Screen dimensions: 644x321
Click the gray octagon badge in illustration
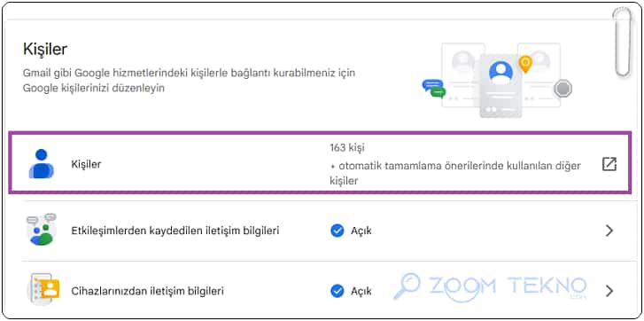click(x=563, y=89)
